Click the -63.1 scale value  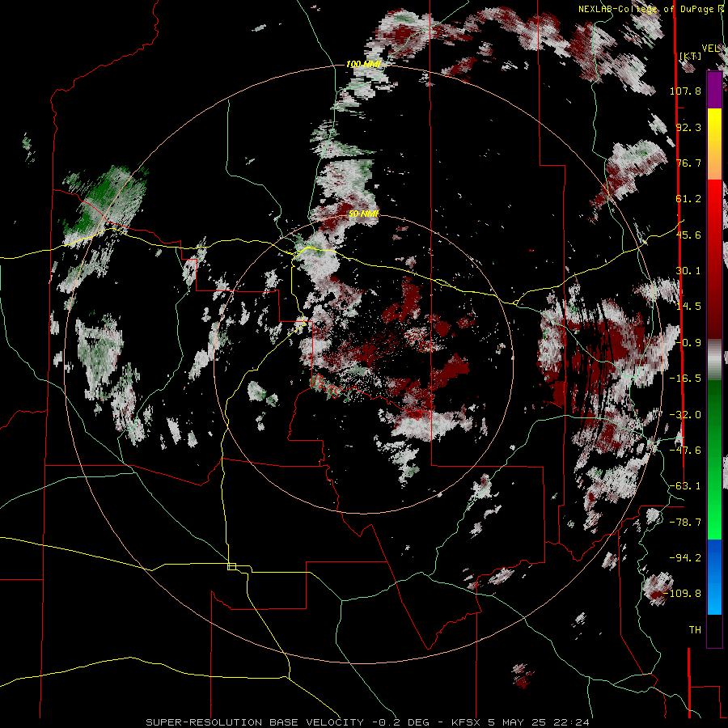(685, 486)
